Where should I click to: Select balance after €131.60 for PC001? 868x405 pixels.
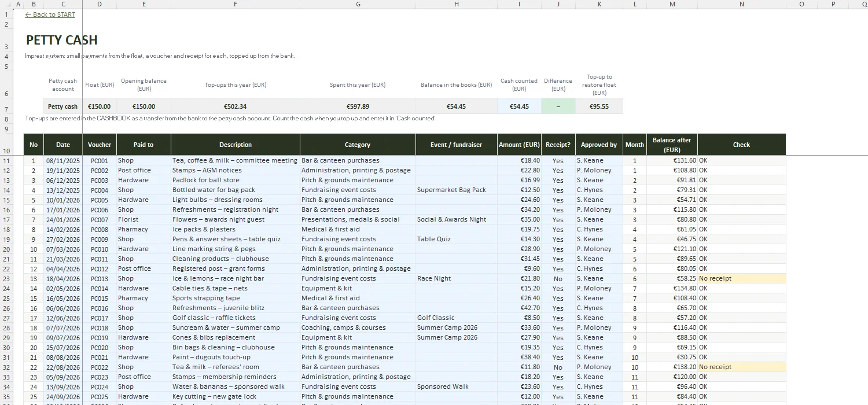coord(672,160)
